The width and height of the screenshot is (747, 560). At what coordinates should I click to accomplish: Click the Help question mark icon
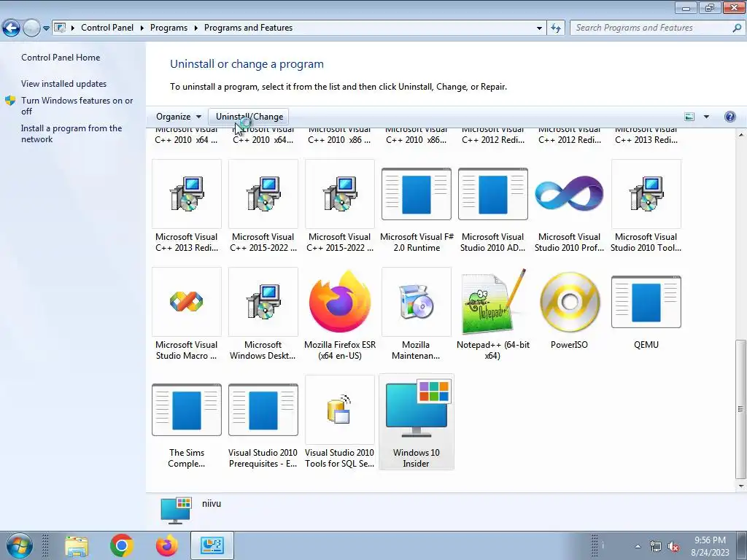(x=729, y=117)
